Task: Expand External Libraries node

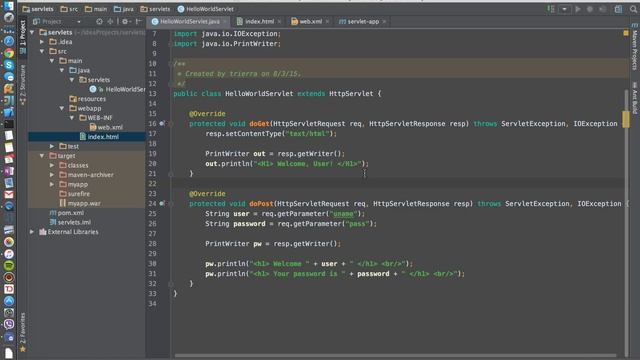Action: click(x=32, y=232)
